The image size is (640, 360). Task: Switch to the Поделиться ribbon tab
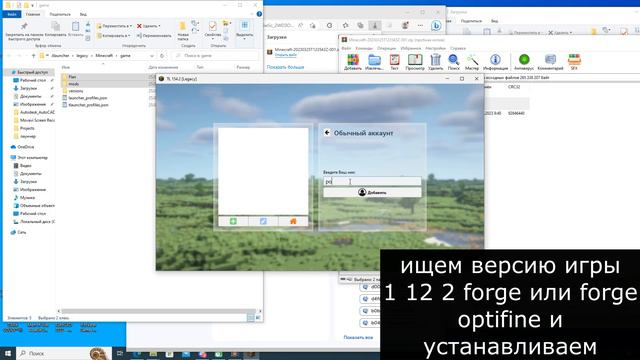click(60, 14)
